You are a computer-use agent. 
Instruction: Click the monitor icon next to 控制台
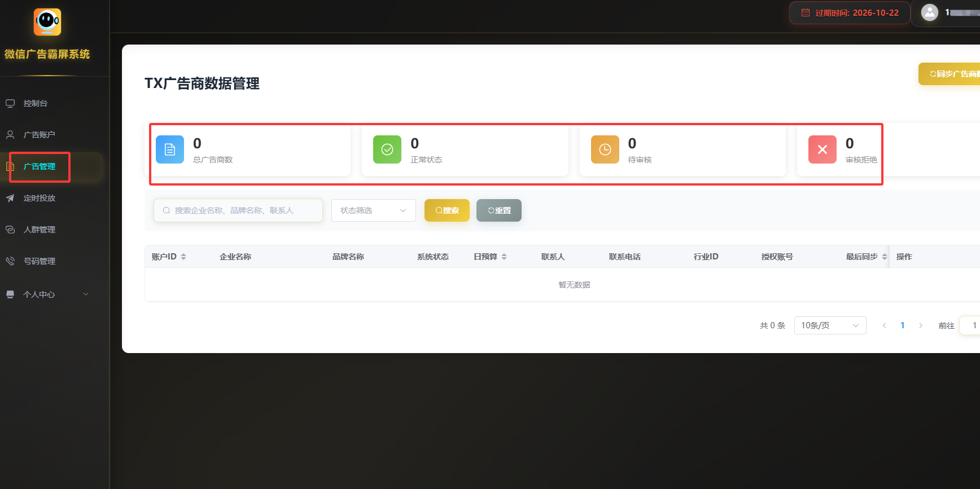10,103
